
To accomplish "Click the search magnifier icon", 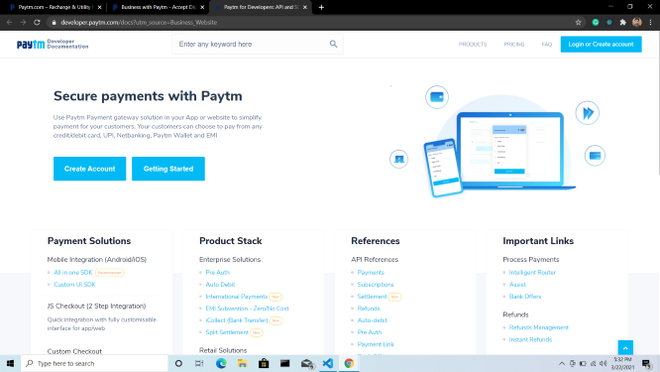I will click(333, 44).
